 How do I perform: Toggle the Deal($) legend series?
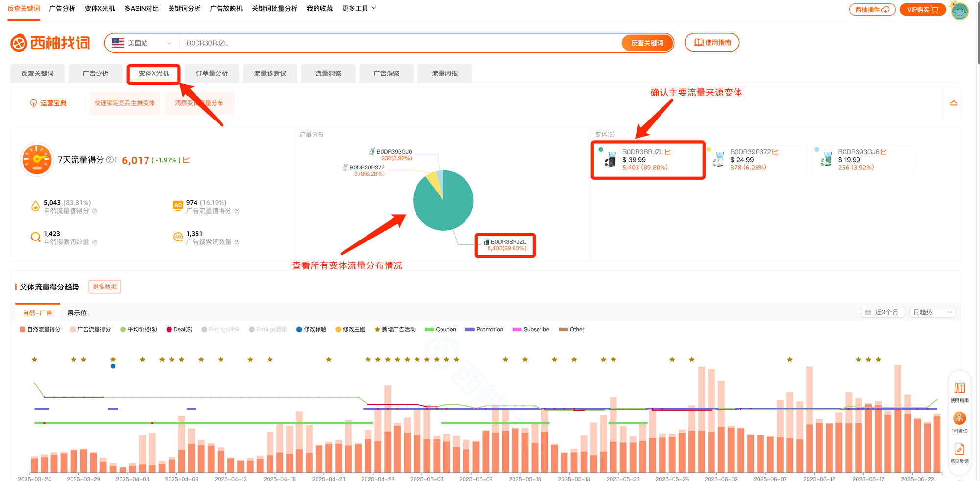pyautogui.click(x=179, y=329)
